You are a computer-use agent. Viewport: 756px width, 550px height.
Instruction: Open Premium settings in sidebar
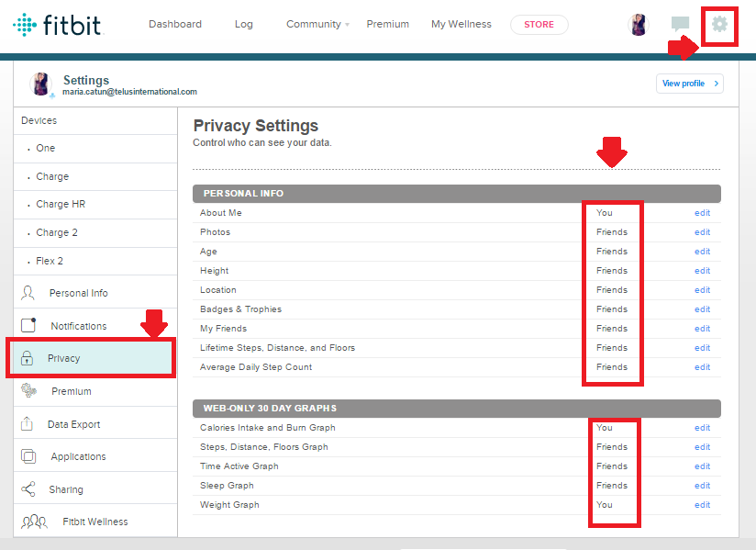(x=95, y=391)
